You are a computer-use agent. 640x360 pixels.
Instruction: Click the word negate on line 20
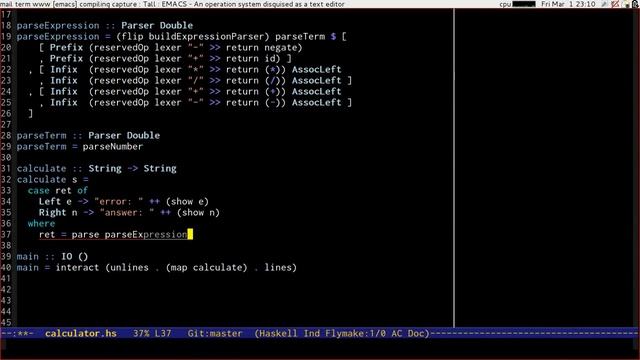(x=280, y=47)
